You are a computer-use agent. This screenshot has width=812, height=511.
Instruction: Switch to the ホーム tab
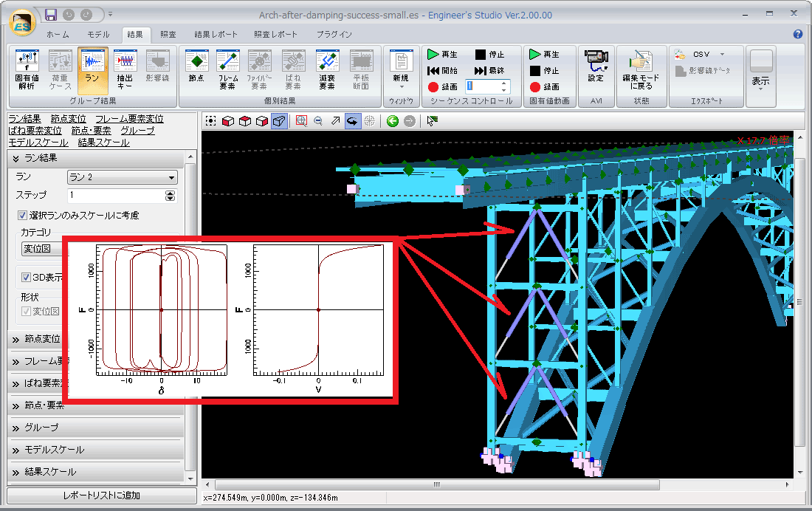[58, 34]
